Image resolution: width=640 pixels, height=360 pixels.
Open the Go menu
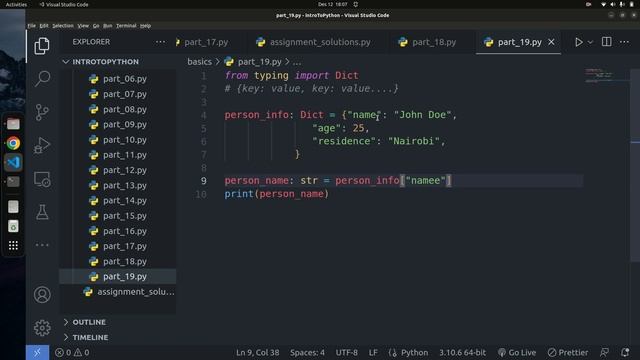[96, 26]
